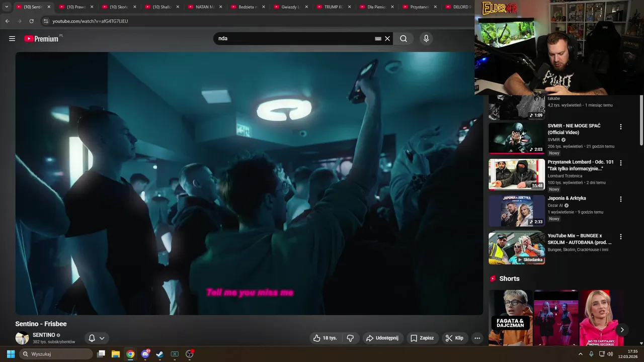Go back with the browser back arrow
The image size is (644, 362).
click(x=7, y=21)
